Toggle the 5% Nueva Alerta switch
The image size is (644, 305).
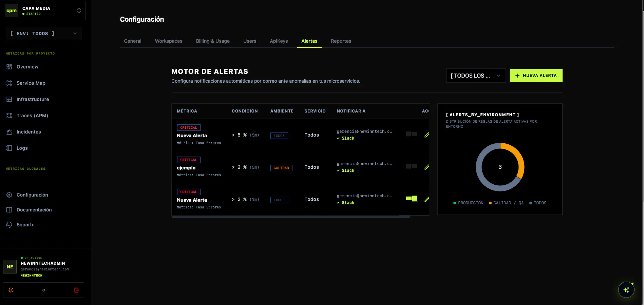pos(412,134)
